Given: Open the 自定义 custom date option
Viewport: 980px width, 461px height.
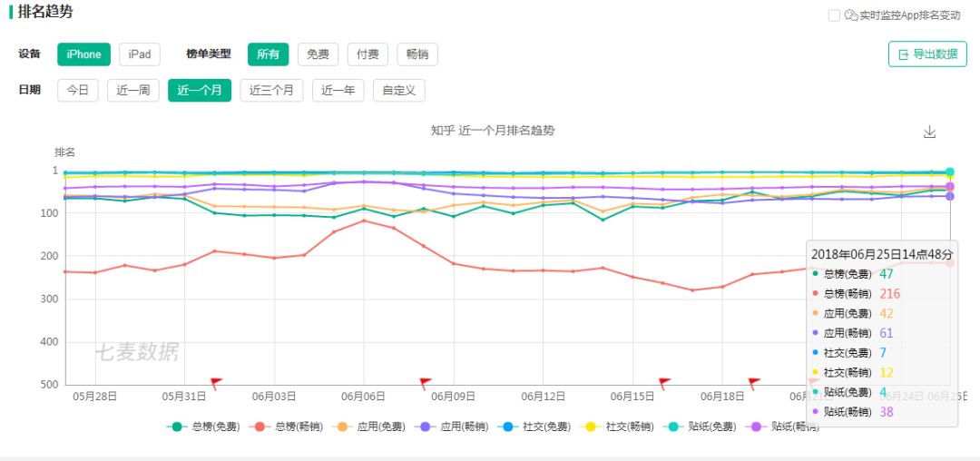Looking at the screenshot, I should [398, 91].
